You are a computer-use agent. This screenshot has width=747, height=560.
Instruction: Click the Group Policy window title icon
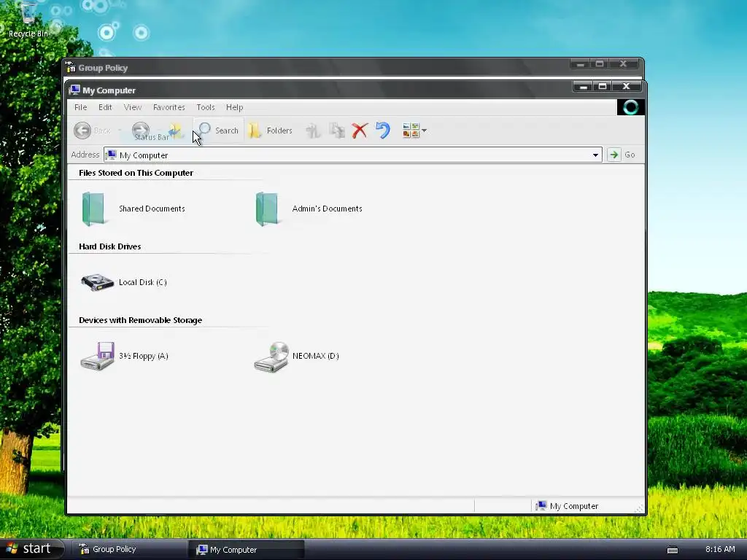point(71,67)
